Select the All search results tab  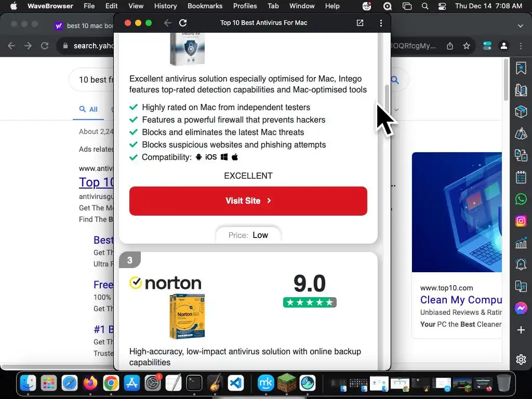(x=88, y=109)
